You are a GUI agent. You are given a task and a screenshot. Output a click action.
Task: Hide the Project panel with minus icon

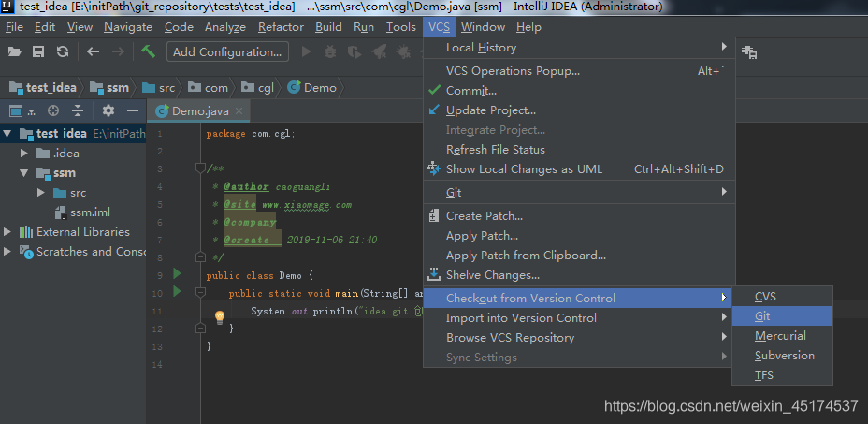click(x=132, y=110)
